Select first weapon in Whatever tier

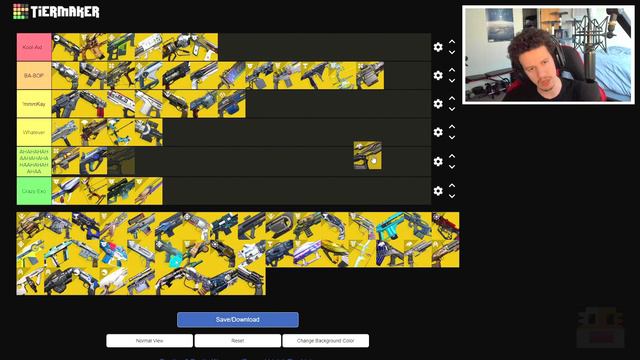tap(65, 132)
